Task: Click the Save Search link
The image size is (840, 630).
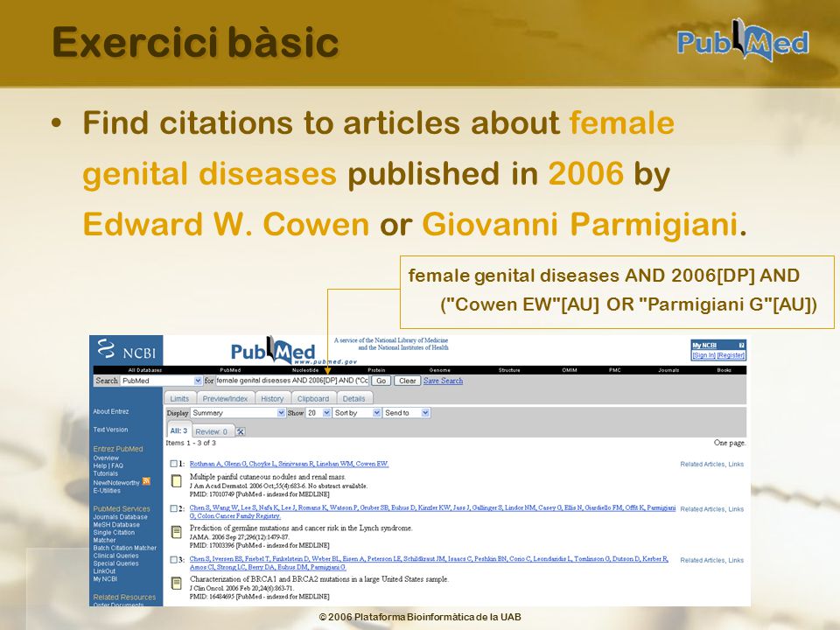Action: [443, 381]
